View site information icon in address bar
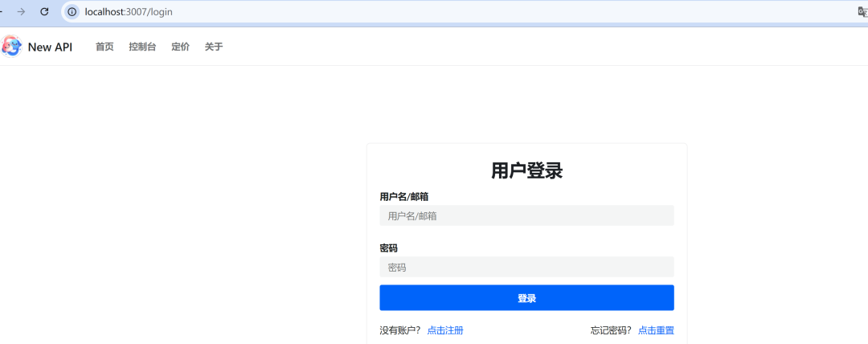The width and height of the screenshot is (868, 344). pyautogui.click(x=72, y=11)
